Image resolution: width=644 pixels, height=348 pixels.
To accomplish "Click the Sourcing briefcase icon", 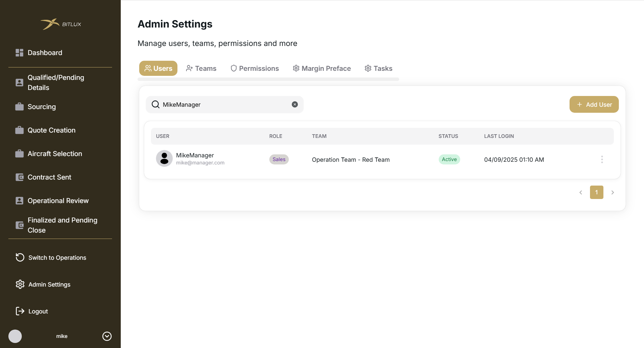I will 19,107.
